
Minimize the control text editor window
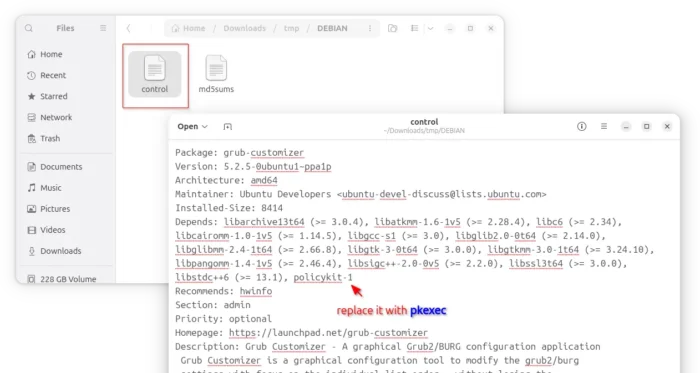(x=626, y=127)
